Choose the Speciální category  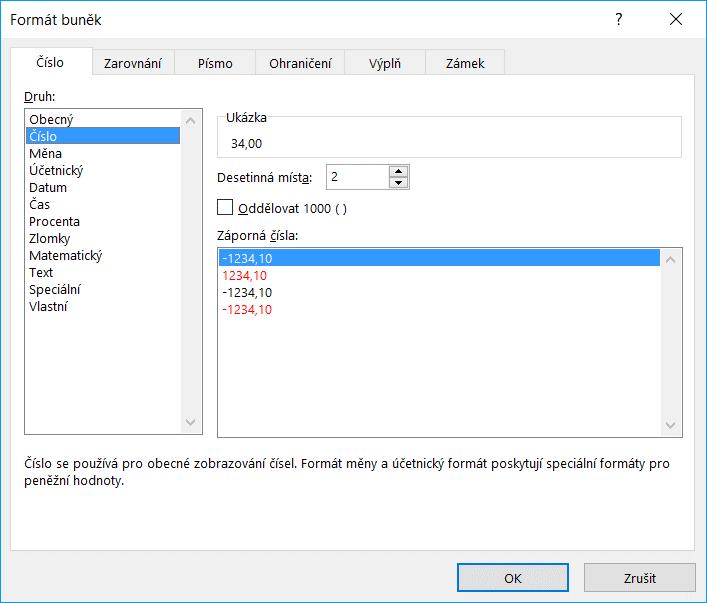pyautogui.click(x=103, y=290)
